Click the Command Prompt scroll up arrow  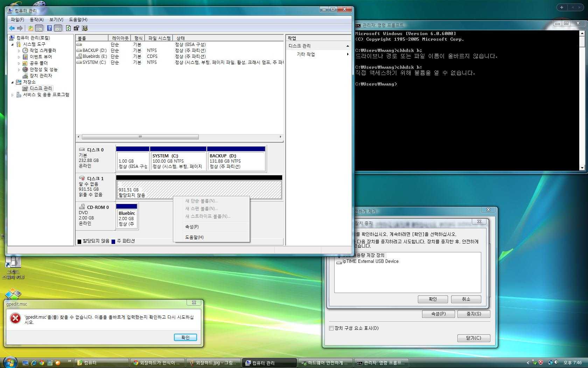[x=582, y=33]
